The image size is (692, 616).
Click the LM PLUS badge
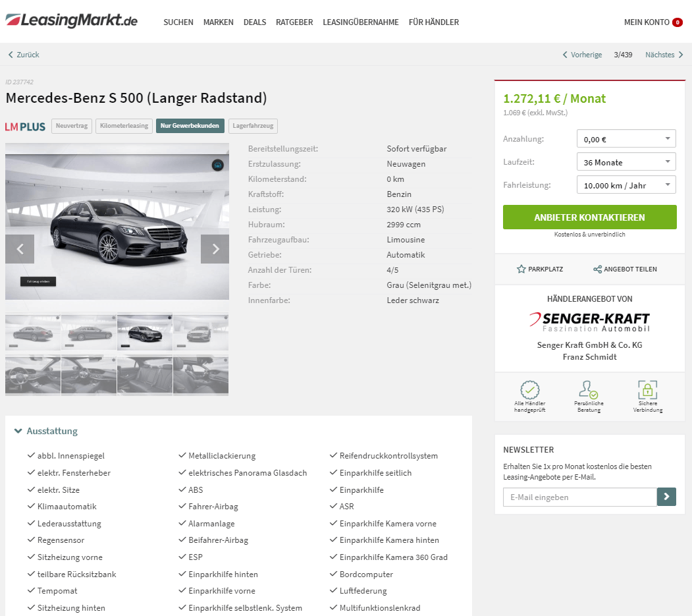[x=25, y=126]
